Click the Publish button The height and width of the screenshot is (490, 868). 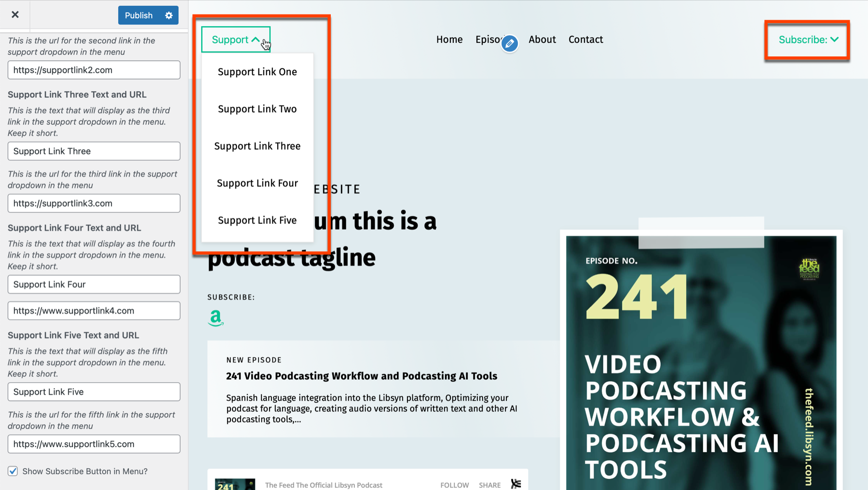pyautogui.click(x=139, y=15)
